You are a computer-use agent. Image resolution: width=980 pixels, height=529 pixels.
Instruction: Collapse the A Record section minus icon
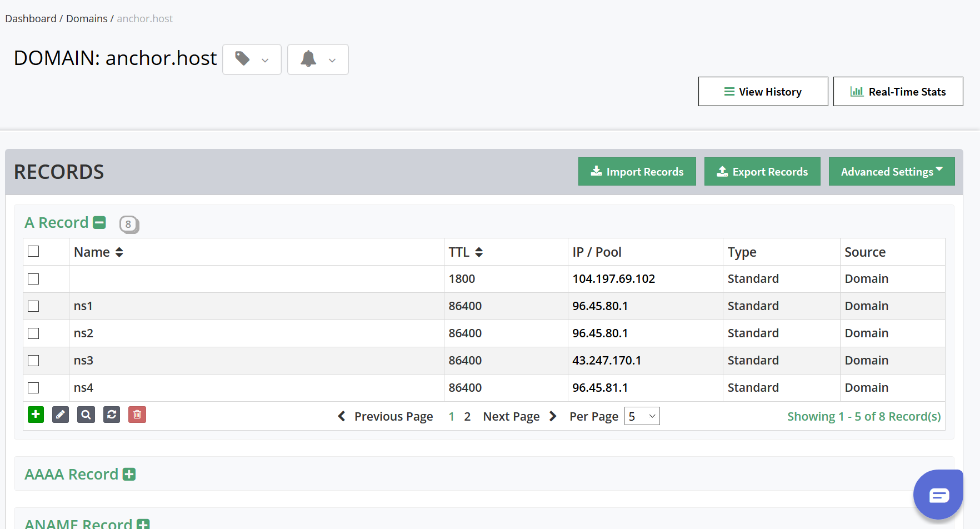click(99, 222)
